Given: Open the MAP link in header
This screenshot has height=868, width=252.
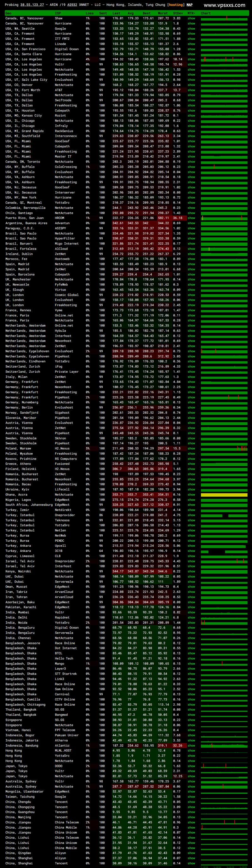Looking at the screenshot, I should tap(190, 5).
